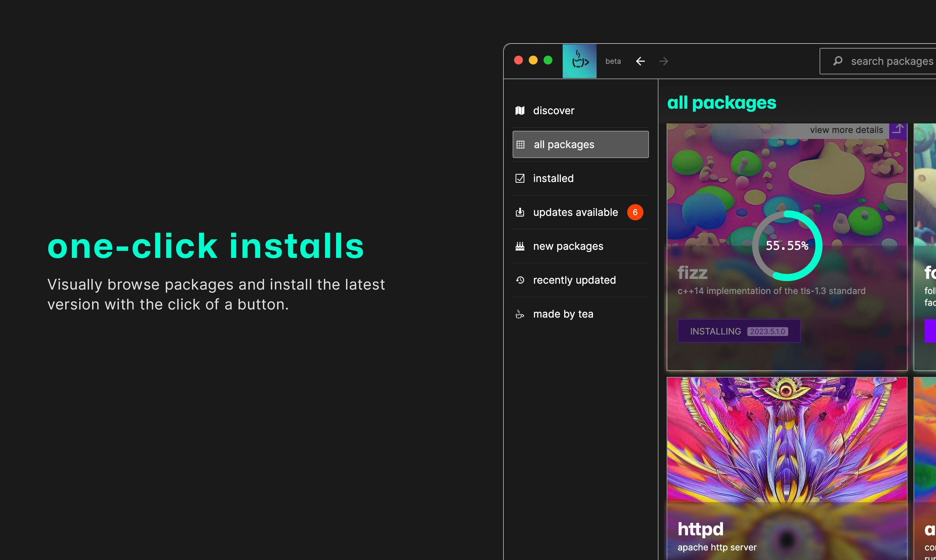Click the new packages cake icon

click(520, 246)
